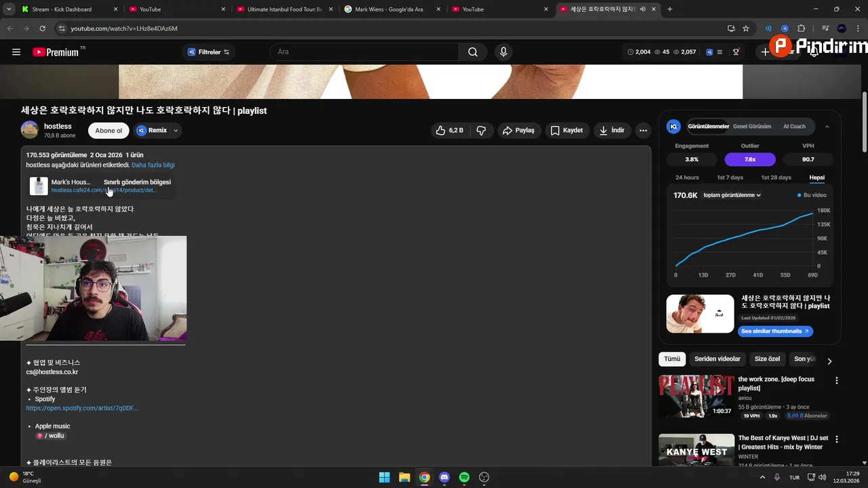Open toplam görüntülenme metric dropdown
The width and height of the screenshot is (868, 488).
732,195
